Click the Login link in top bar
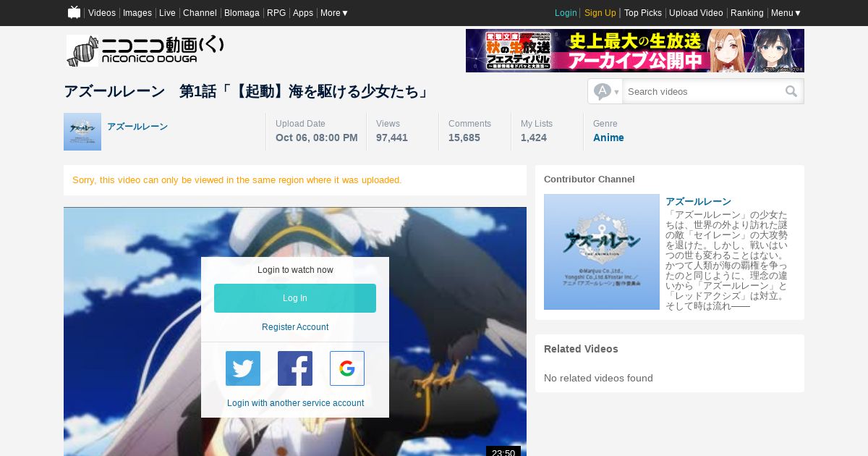868x456 pixels. (x=566, y=13)
